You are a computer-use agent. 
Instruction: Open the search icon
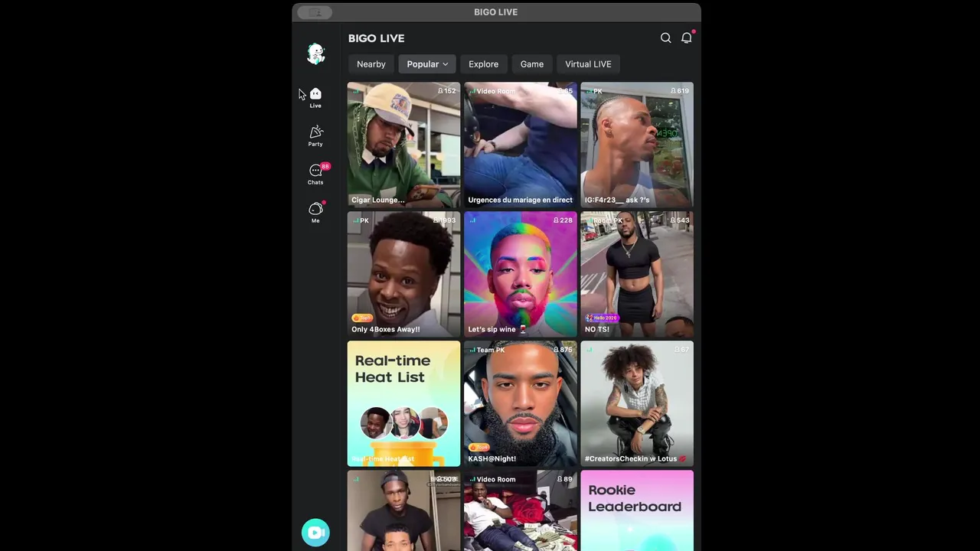(666, 38)
